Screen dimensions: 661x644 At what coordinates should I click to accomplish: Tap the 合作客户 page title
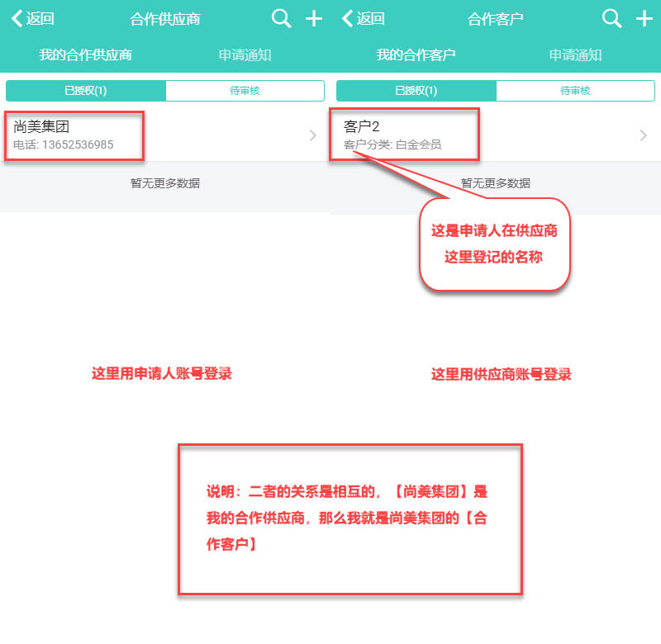click(x=496, y=19)
